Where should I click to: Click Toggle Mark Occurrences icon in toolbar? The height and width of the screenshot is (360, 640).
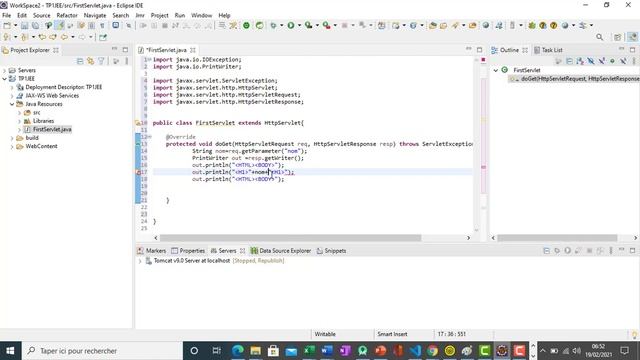pyautogui.click(x=60, y=26)
